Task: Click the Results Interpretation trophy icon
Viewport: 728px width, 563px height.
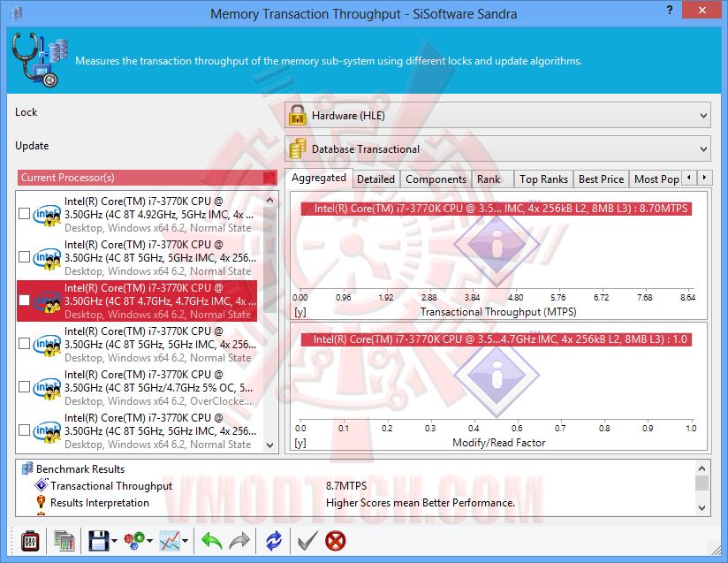Action: pos(41,502)
